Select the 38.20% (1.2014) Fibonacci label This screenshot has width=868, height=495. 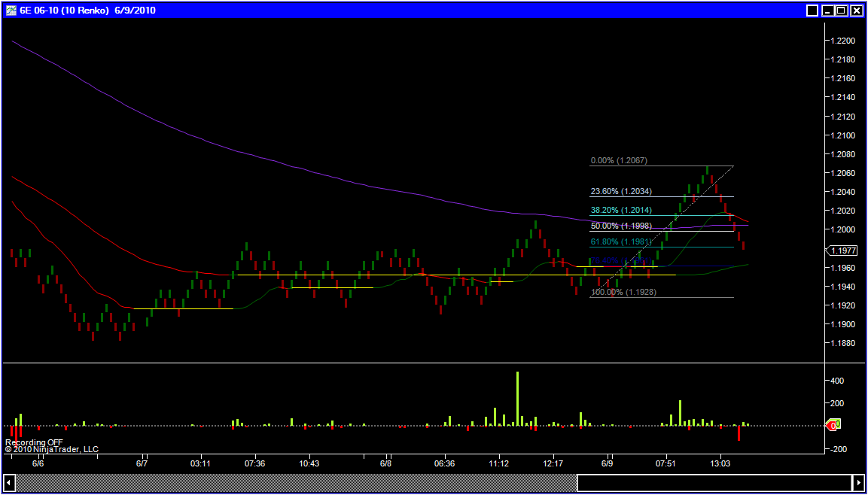coord(621,211)
